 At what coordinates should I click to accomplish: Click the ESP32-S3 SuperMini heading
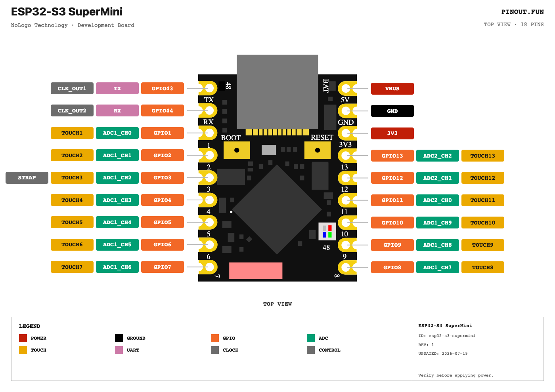coord(67,12)
